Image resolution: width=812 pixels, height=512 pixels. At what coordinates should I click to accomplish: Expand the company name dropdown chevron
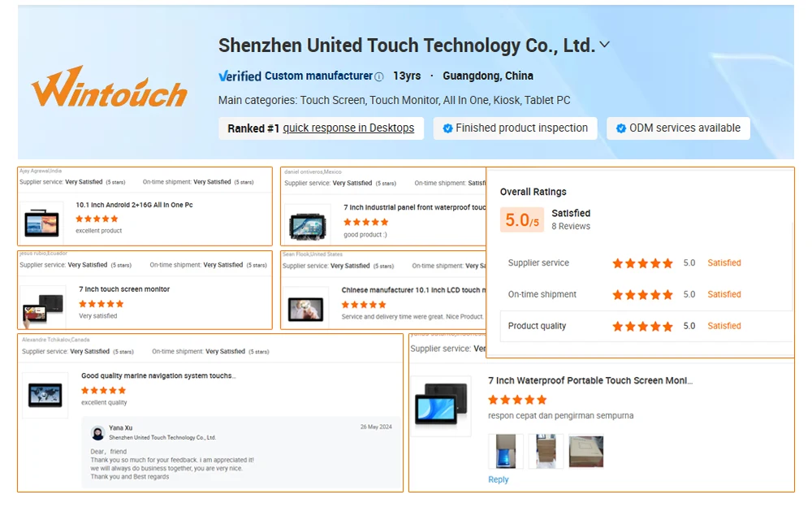(604, 45)
